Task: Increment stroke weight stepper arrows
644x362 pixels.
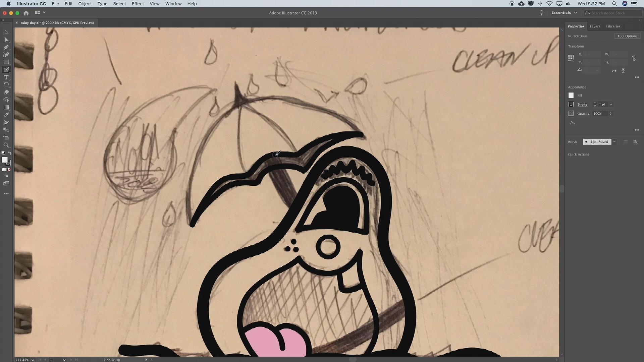Action: point(595,105)
